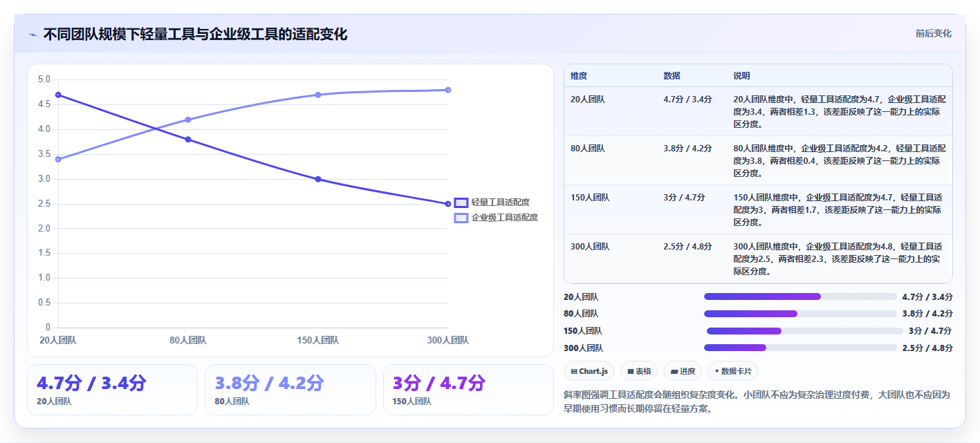Click table value 4.7分 / 3.4分
The width and height of the screenshot is (980, 443).
click(x=687, y=100)
